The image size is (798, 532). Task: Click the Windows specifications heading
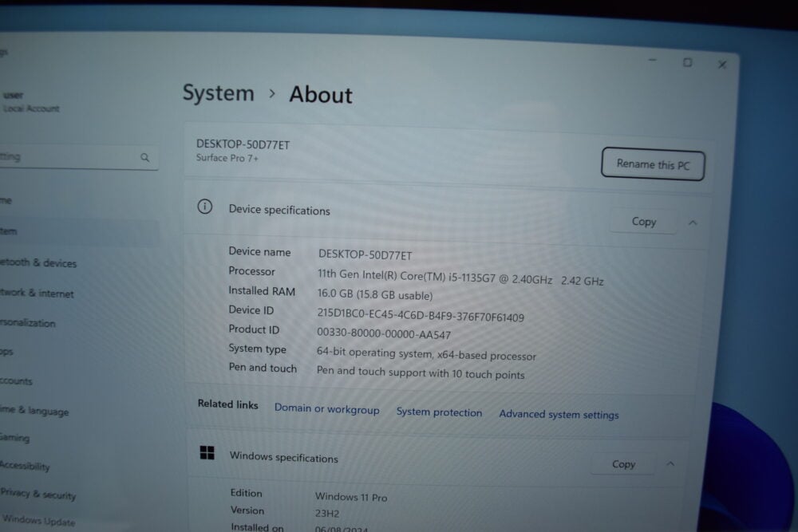click(x=283, y=457)
